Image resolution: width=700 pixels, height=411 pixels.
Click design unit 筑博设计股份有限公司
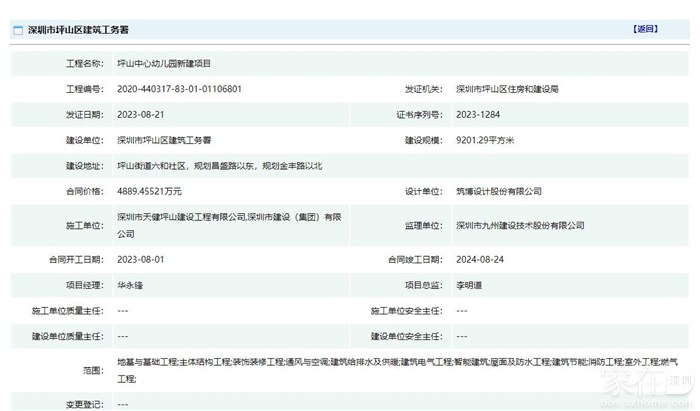(x=498, y=190)
